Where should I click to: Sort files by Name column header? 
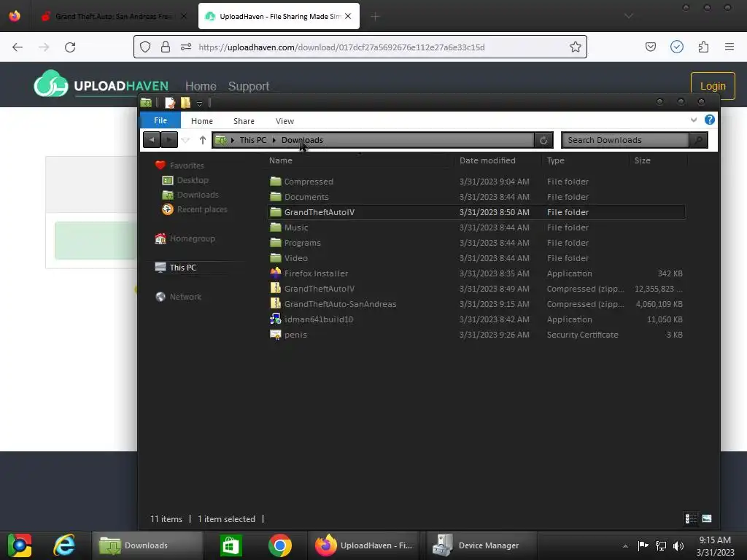281,160
